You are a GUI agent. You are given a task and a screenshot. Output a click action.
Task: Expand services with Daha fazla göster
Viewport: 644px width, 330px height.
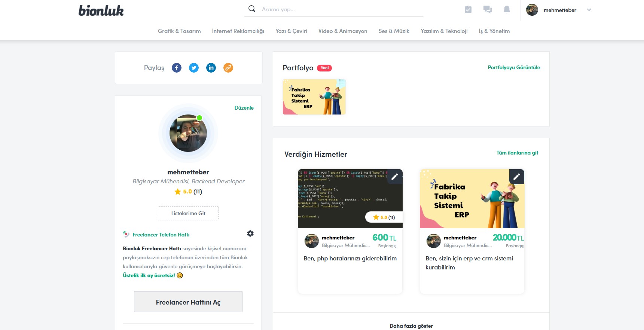(411, 326)
